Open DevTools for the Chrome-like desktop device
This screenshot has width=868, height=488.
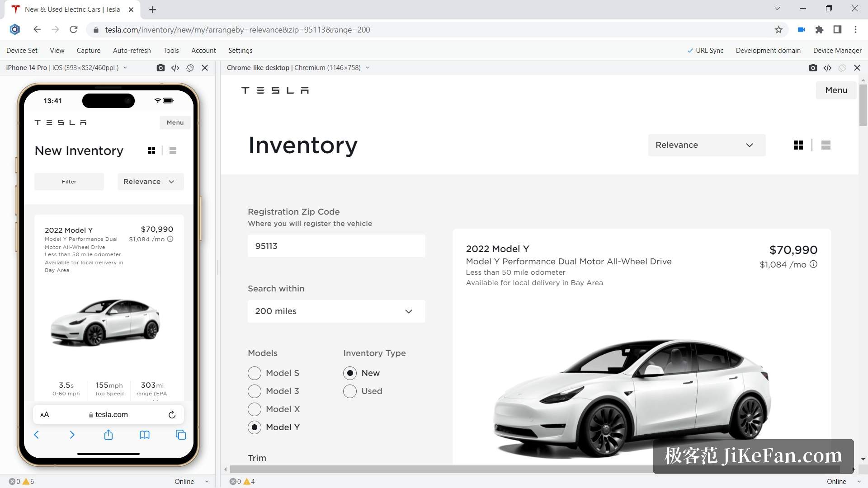(828, 68)
